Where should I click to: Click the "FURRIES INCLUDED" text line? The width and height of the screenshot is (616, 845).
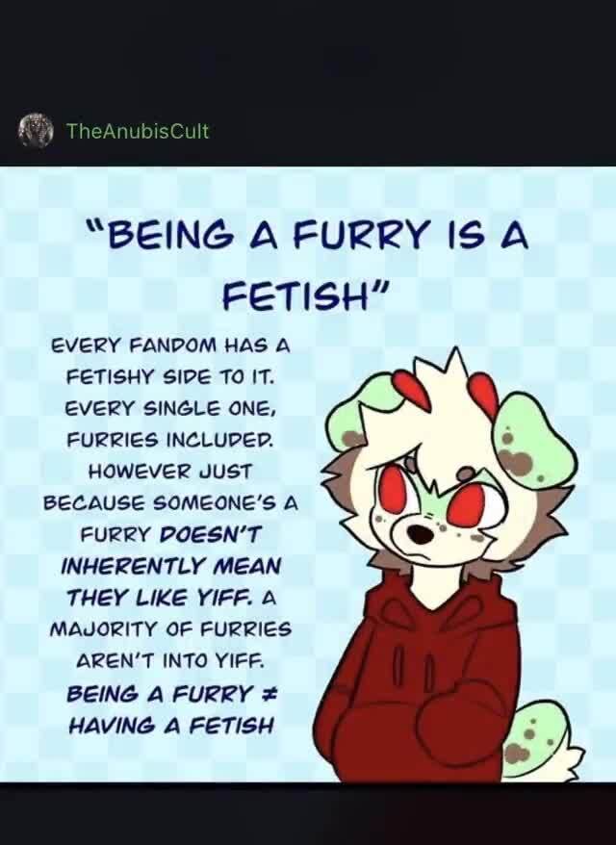tap(169, 440)
